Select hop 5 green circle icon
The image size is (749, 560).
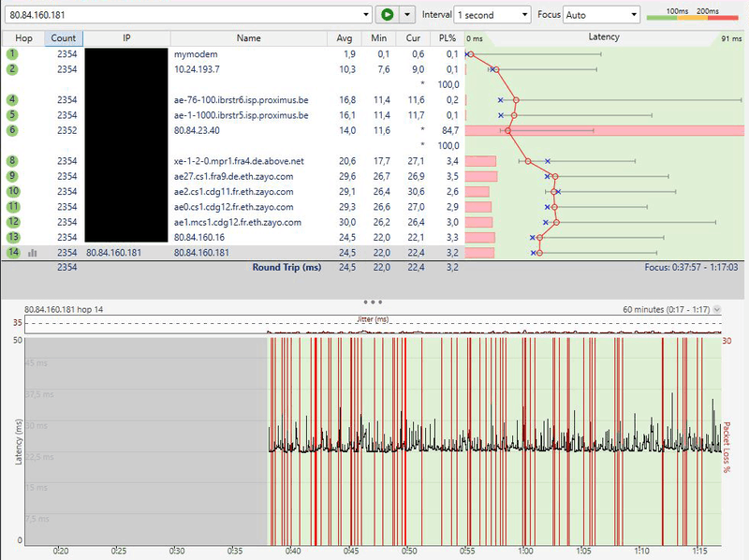pos(12,115)
